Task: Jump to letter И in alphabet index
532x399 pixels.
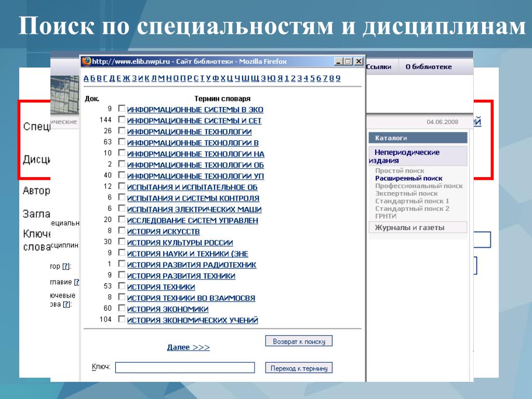Action: click(x=140, y=78)
